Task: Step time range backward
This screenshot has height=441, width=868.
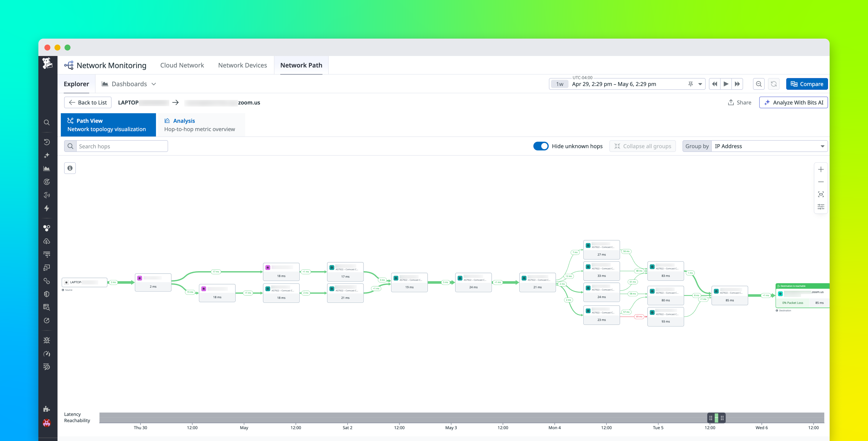Action: (x=714, y=84)
